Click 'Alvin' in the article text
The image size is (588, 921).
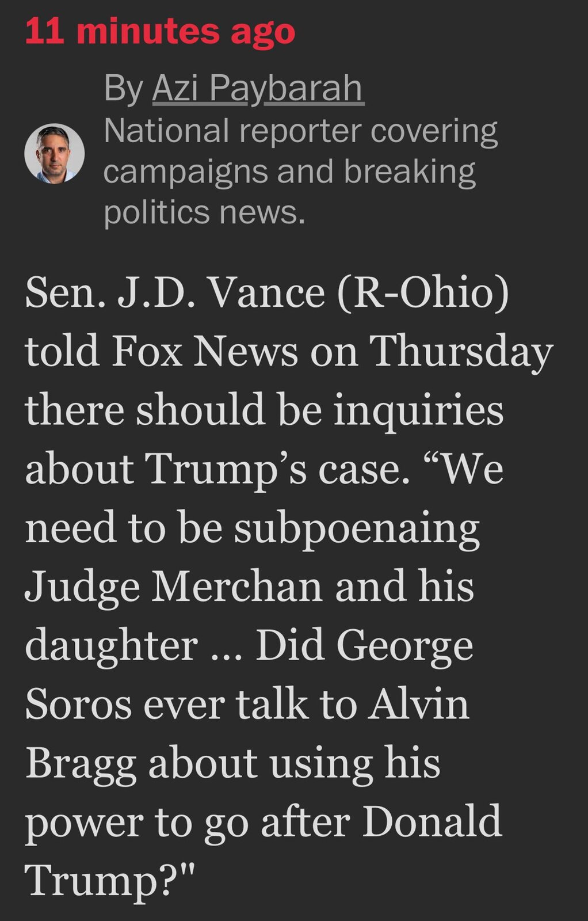[419, 704]
